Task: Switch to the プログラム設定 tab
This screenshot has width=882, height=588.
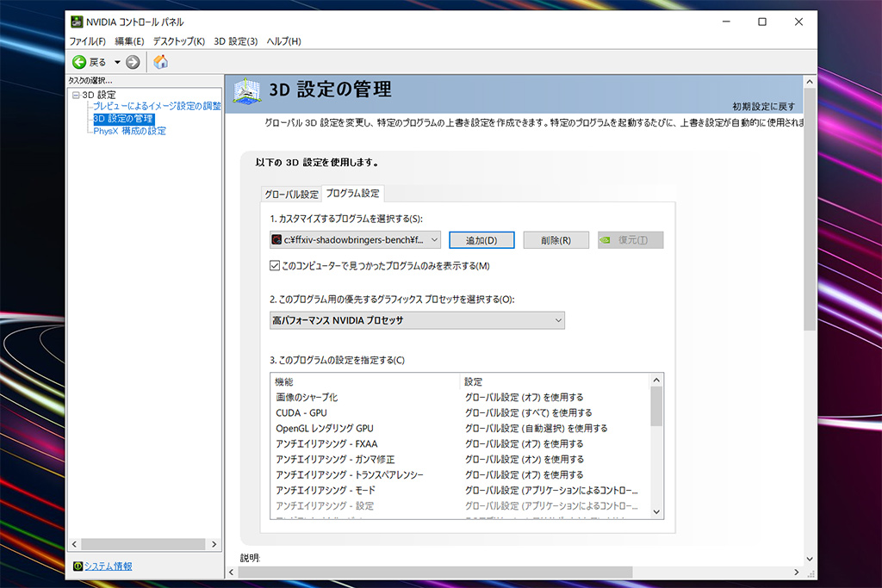Action: point(352,193)
